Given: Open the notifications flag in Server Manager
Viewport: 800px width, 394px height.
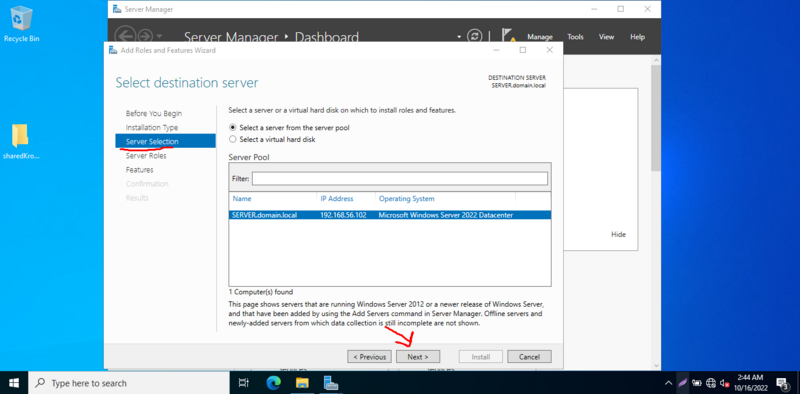Looking at the screenshot, I should tap(509, 36).
